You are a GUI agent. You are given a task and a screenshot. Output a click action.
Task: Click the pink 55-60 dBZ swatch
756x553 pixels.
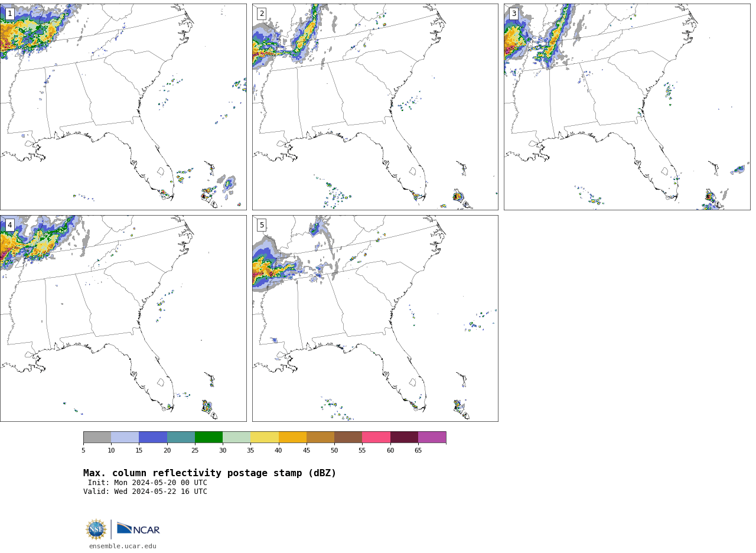[x=376, y=437]
